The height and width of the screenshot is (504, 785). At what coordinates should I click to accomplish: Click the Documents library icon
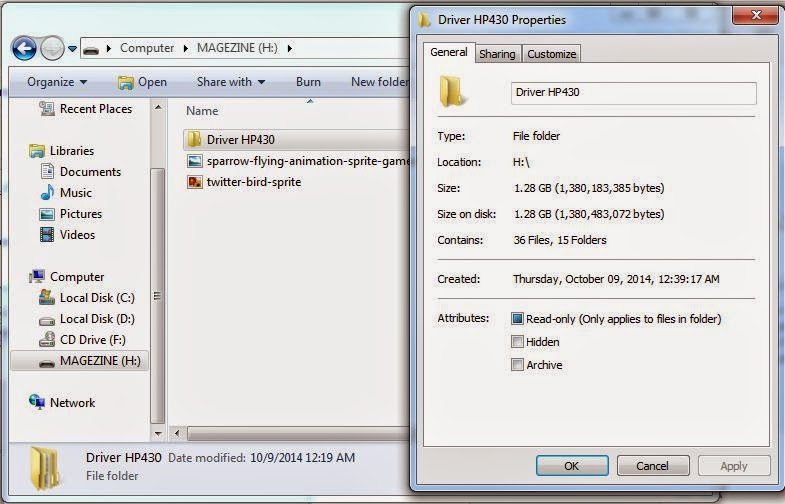pyautogui.click(x=47, y=172)
